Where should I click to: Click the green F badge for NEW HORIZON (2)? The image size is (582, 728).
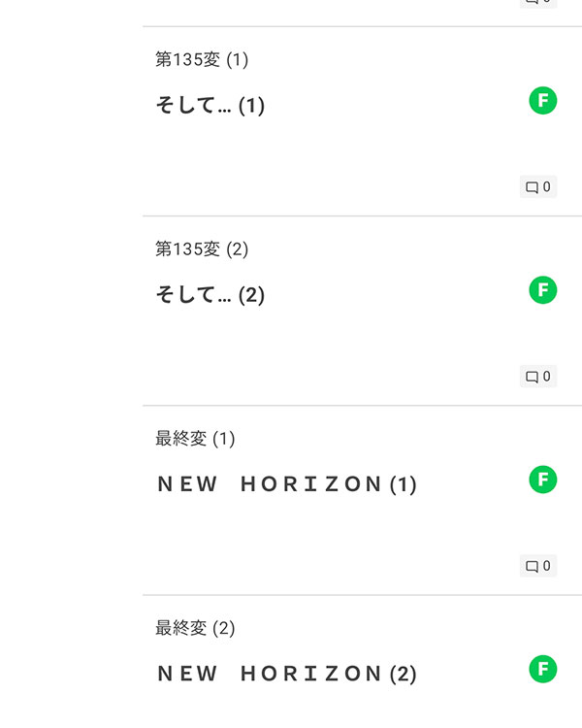(x=542, y=668)
